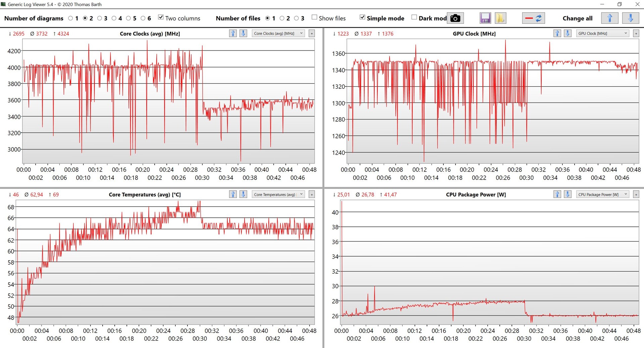Image resolution: width=644 pixels, height=348 pixels.
Task: Open the Core Clocks (avg) [MHz] dropdown
Action: 278,33
